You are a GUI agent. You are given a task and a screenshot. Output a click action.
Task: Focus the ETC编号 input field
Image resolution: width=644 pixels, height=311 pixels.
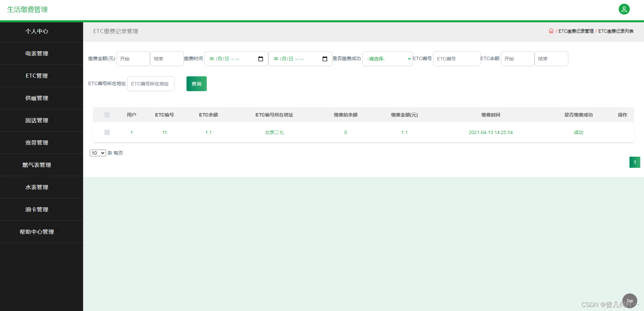457,59
